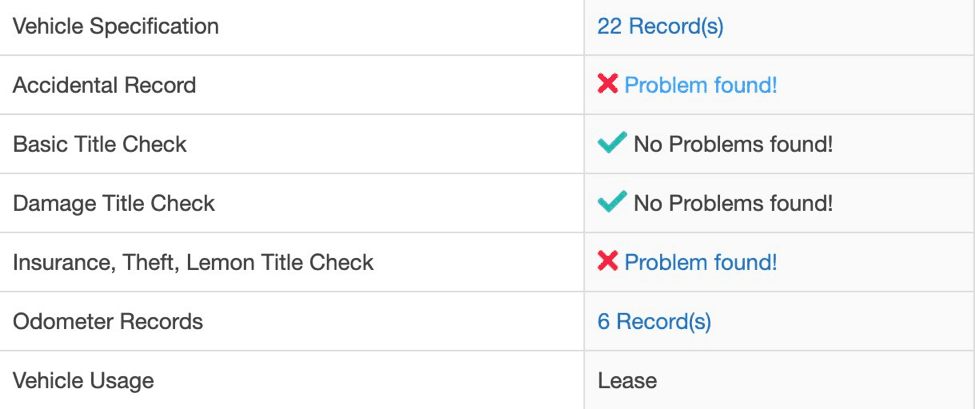Click the red X beside Accidental Record result
The image size is (975, 409).
click(x=607, y=85)
